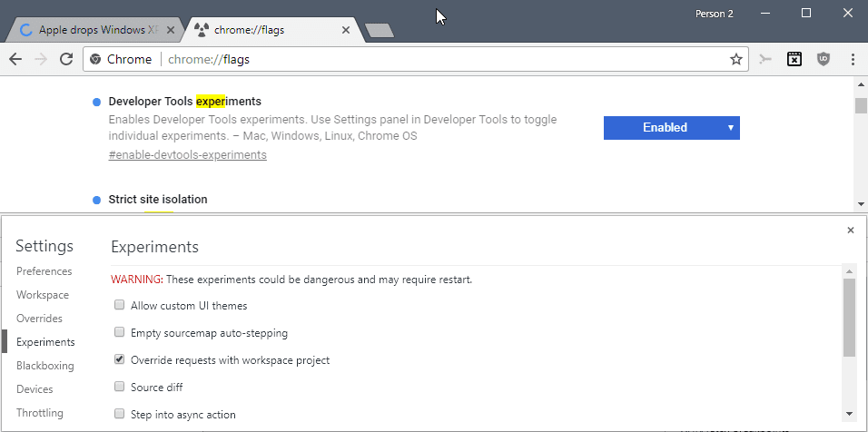Open a new tab
The image size is (868, 432).
pos(380,31)
